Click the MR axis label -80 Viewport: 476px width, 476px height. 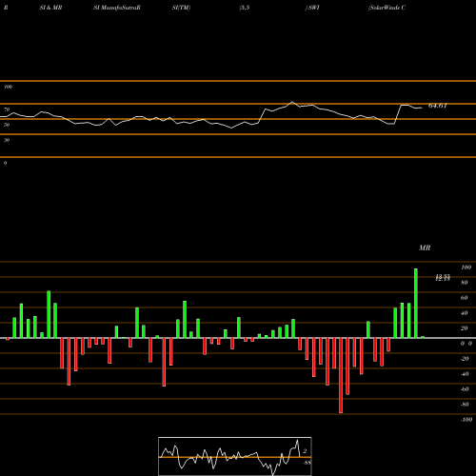(x=465, y=405)
